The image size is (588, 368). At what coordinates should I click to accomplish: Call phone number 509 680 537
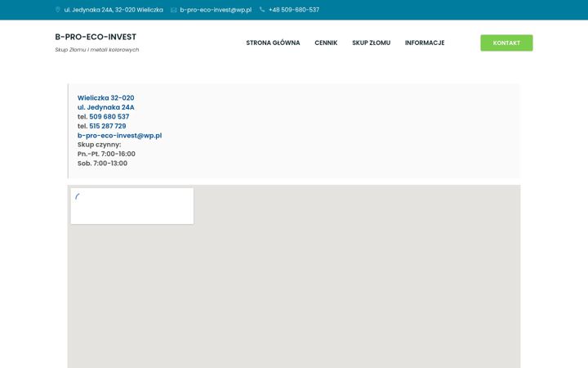(x=109, y=117)
